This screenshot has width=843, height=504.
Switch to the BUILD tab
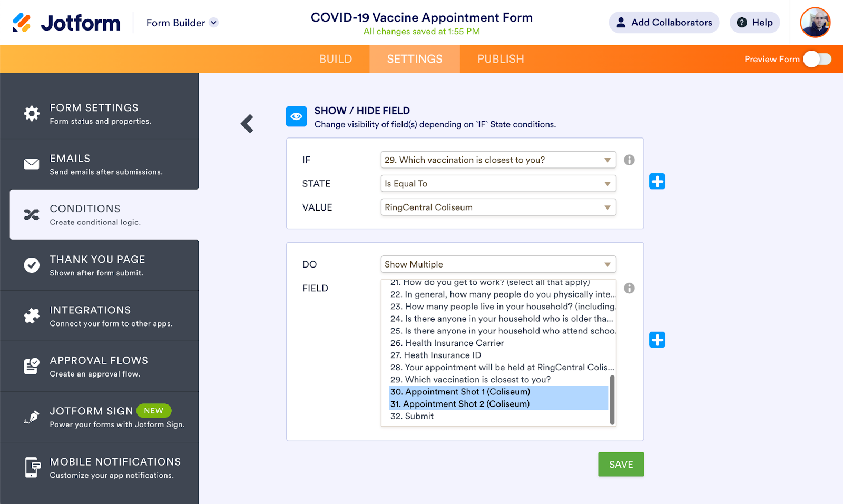(336, 59)
